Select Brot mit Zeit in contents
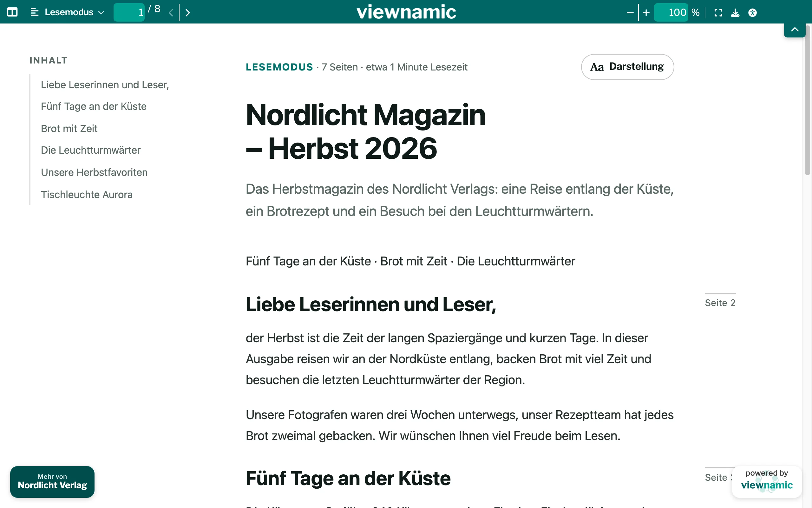Viewport: 812px width, 508px height. 69,129
